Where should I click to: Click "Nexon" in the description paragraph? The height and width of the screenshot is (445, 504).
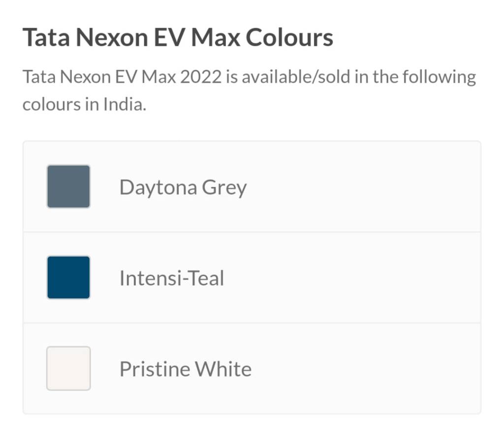[85, 77]
